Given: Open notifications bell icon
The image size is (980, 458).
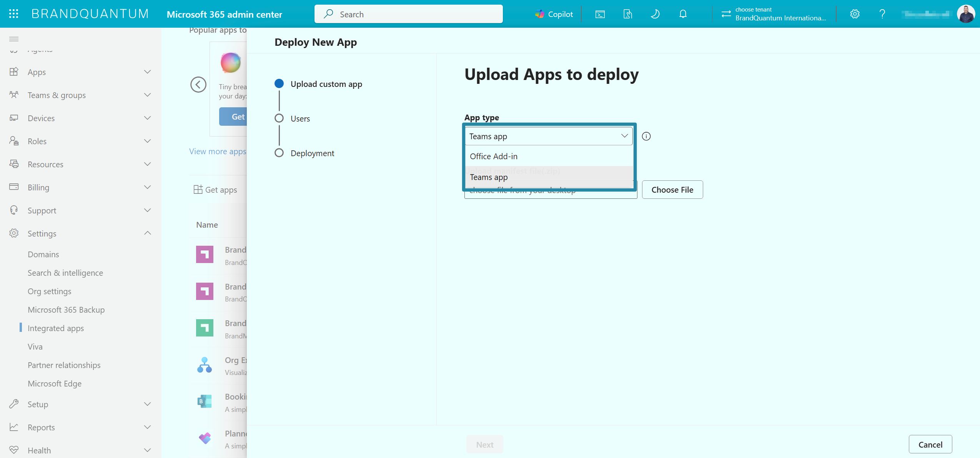Looking at the screenshot, I should pos(683,14).
